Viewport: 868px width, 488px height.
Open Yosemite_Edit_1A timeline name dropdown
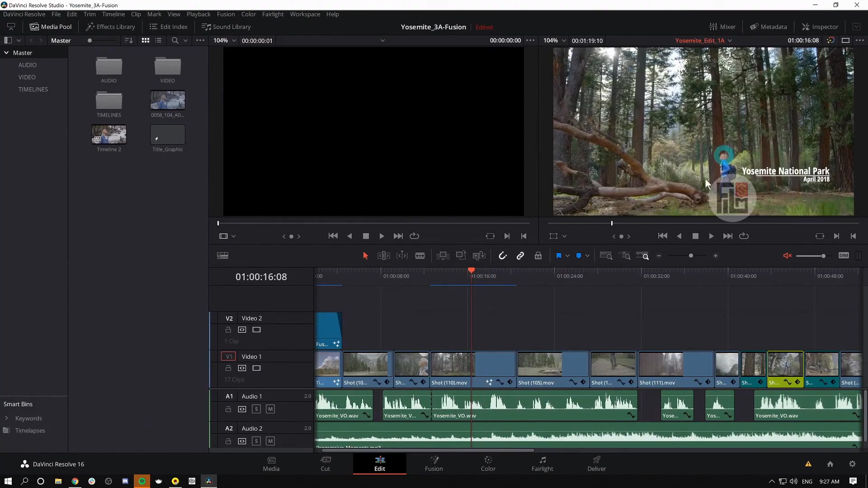pos(704,41)
